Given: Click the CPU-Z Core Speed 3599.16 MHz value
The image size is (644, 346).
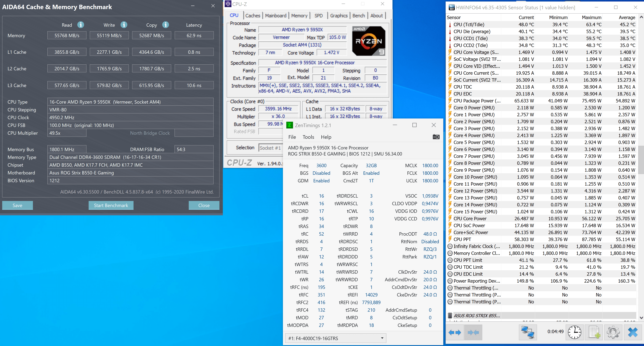Looking at the screenshot, I should [x=279, y=109].
